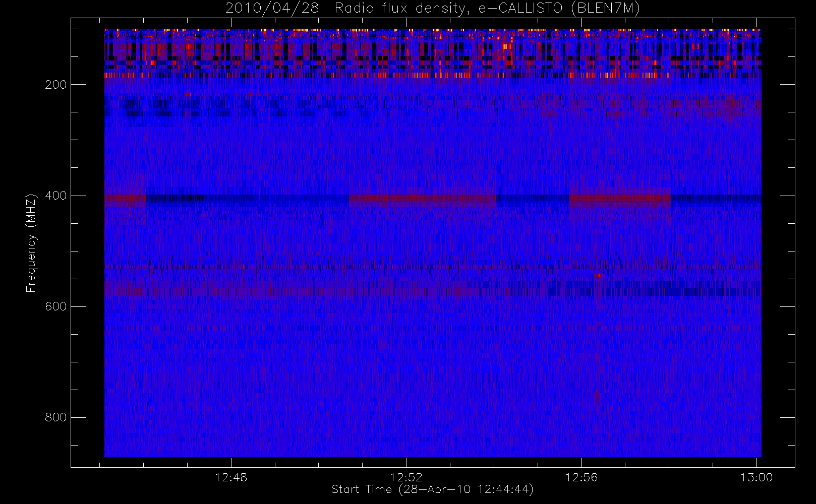Click the '12:56' time axis label
Image resolution: width=816 pixels, height=504 pixels.
point(581,477)
